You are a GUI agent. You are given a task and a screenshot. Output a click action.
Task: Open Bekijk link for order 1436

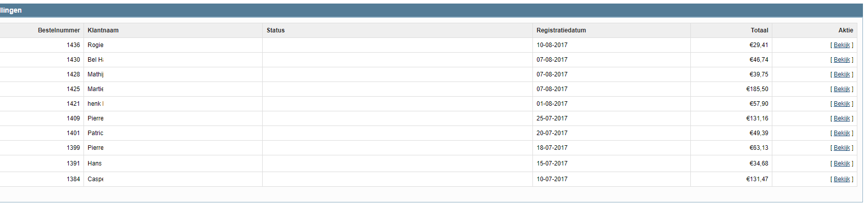point(842,45)
